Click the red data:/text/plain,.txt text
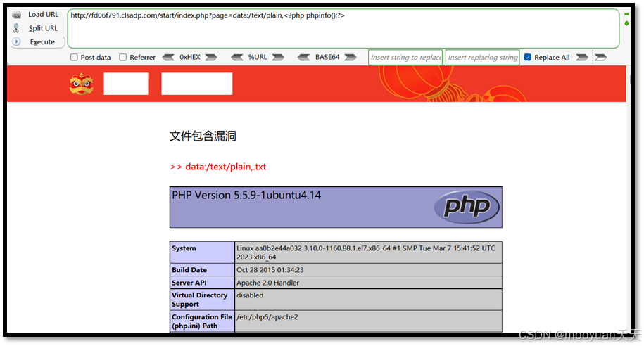 point(225,167)
